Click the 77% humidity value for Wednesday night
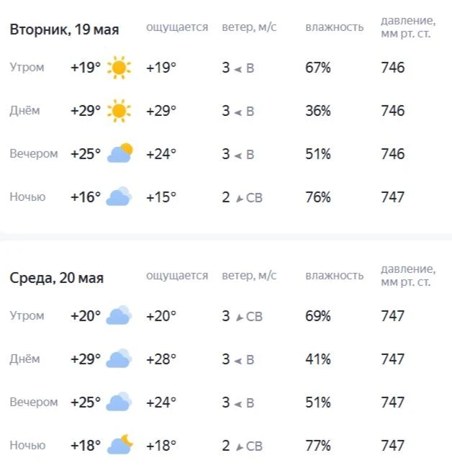The width and height of the screenshot is (452, 476). 318,446
